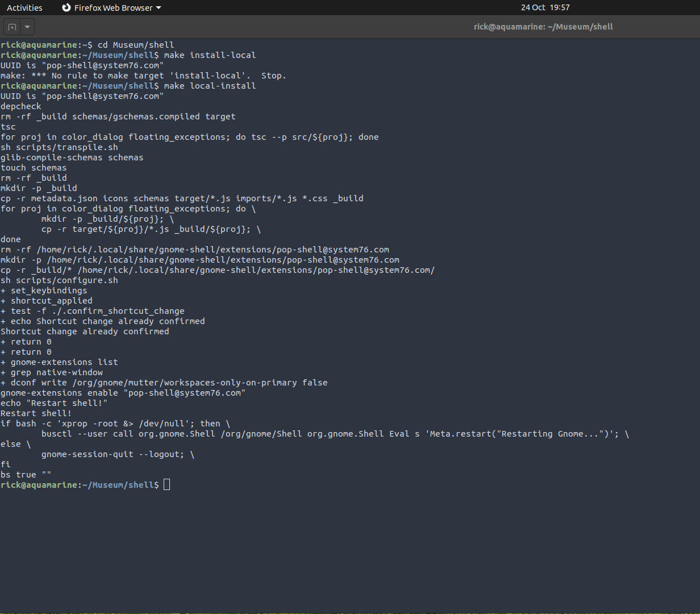The width and height of the screenshot is (700, 614).
Task: Click the glib-compile-schemas schemas output line
Action: pos(71,157)
